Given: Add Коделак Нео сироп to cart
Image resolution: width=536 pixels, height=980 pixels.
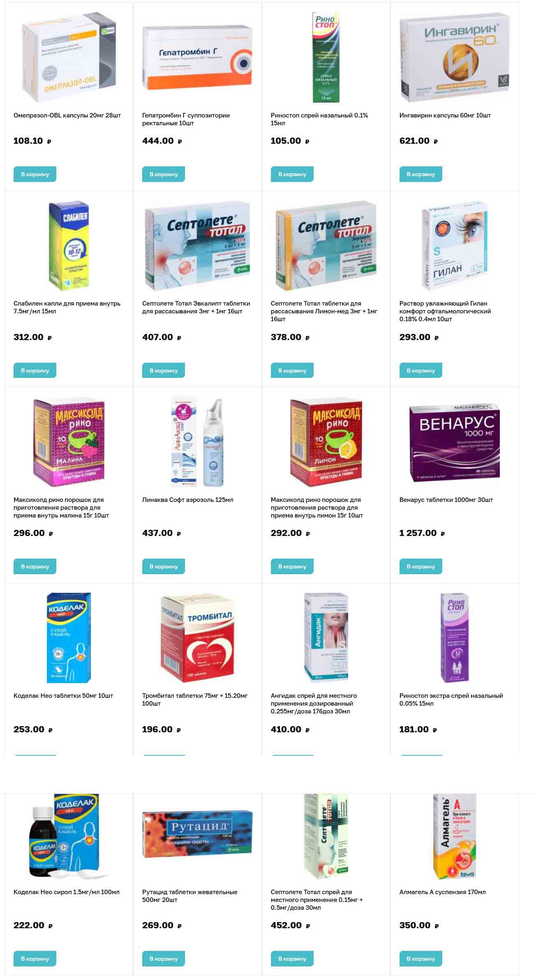Looking at the screenshot, I should (35, 959).
